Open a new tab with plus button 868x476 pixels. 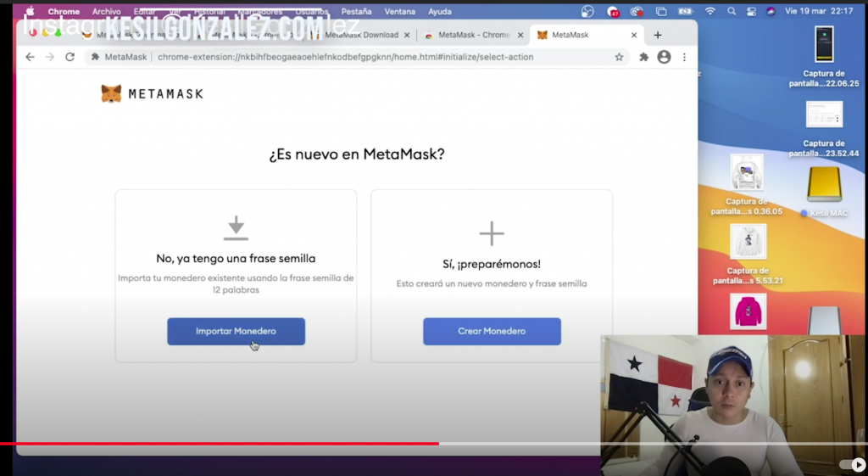click(658, 35)
